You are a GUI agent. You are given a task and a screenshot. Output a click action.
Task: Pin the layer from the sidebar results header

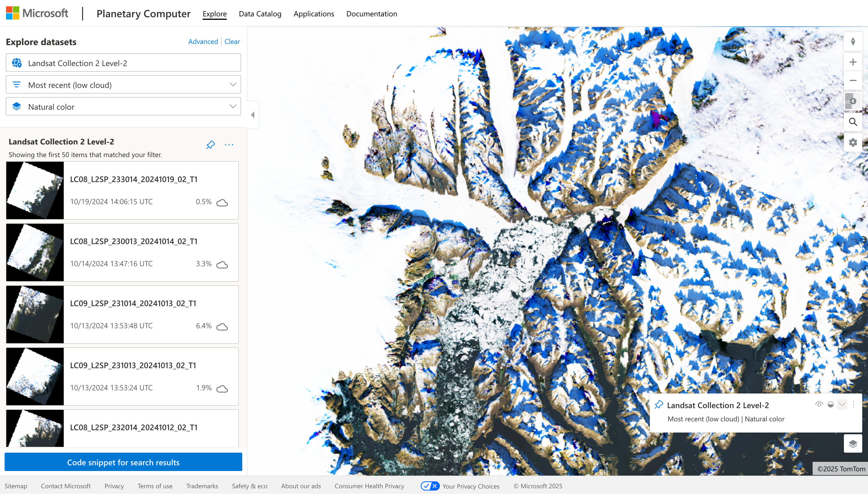(x=211, y=145)
